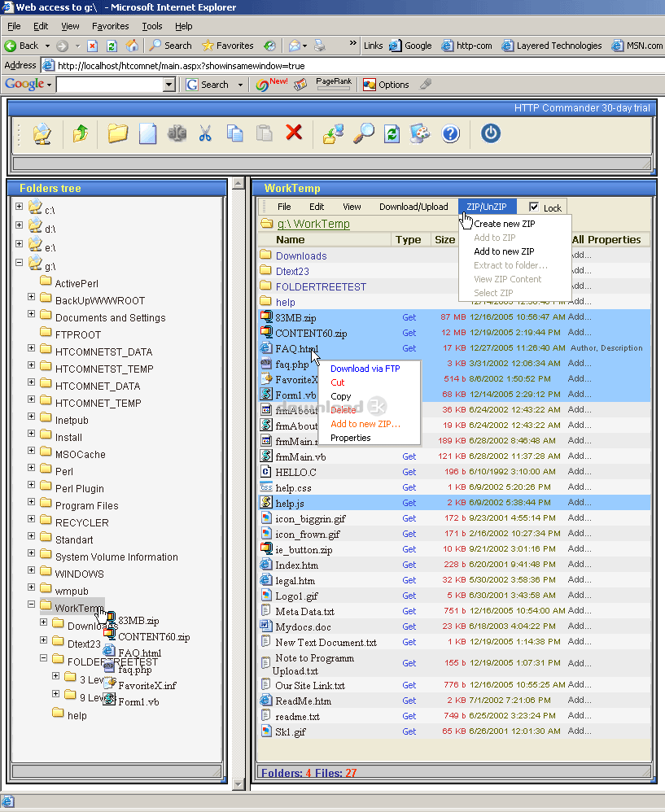The height and width of the screenshot is (812, 665).
Task: Refresh file list toolbar icon
Action: pos(392,133)
